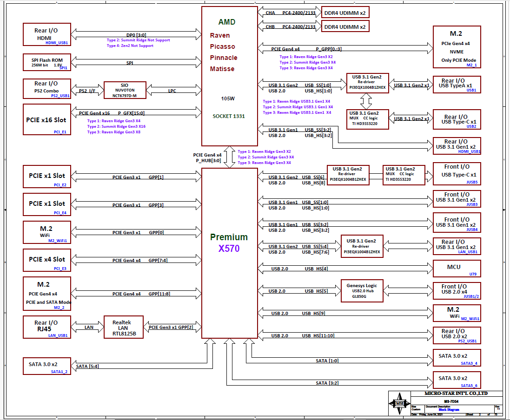This screenshot has width=510, height=420.
Task: Click the 'M2_1' reference designator
Action: click(471, 65)
